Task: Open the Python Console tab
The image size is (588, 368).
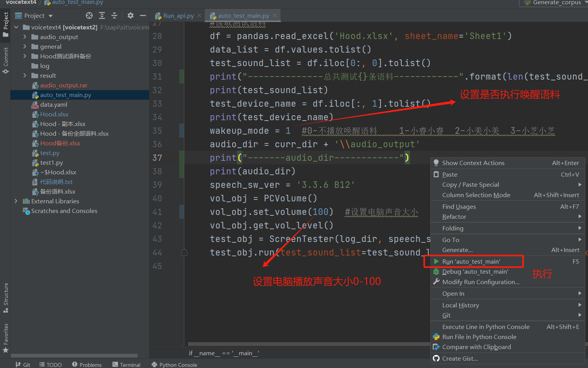Action: 174,365
